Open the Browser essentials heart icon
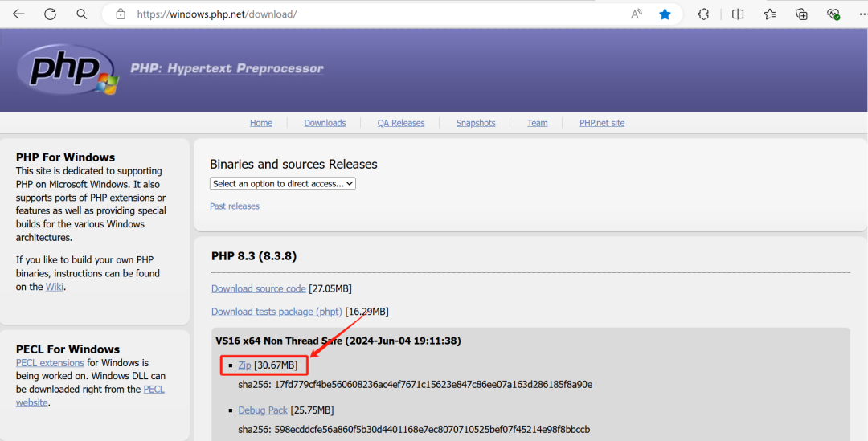Viewport: 868px width, 441px height. pos(833,14)
